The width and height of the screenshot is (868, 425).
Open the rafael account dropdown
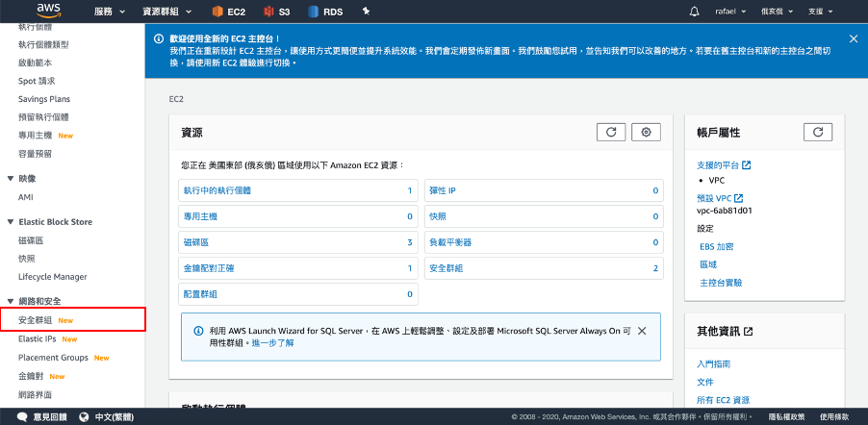point(730,12)
